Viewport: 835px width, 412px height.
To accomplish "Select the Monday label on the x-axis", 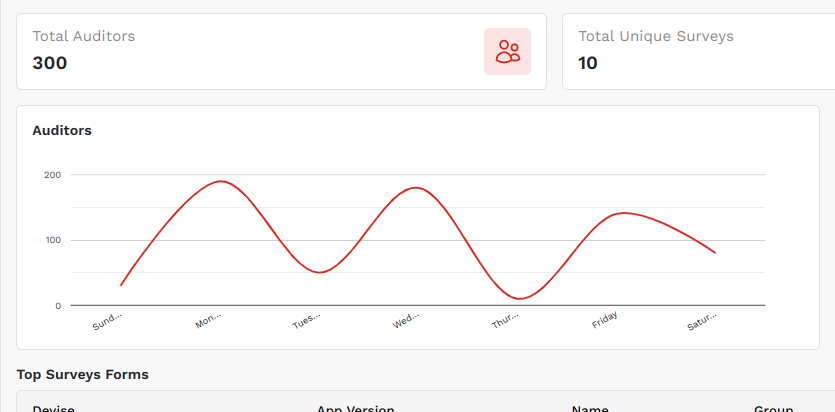I will coord(208,321).
